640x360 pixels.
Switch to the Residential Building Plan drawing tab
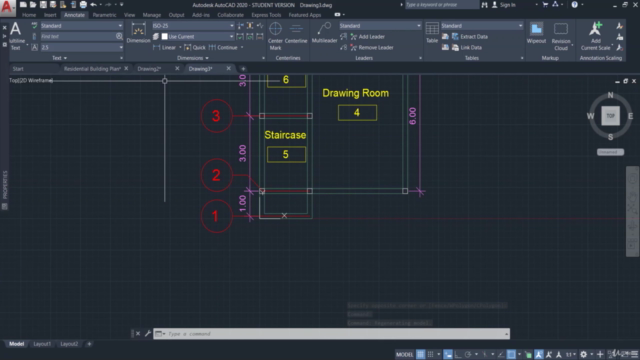[92, 69]
